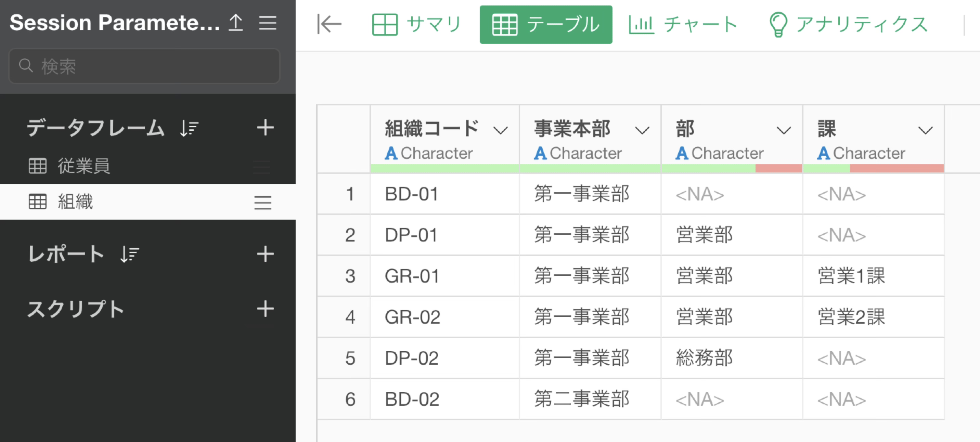980x442 pixels.
Task: Switch to the サマリ tab
Action: (x=416, y=24)
